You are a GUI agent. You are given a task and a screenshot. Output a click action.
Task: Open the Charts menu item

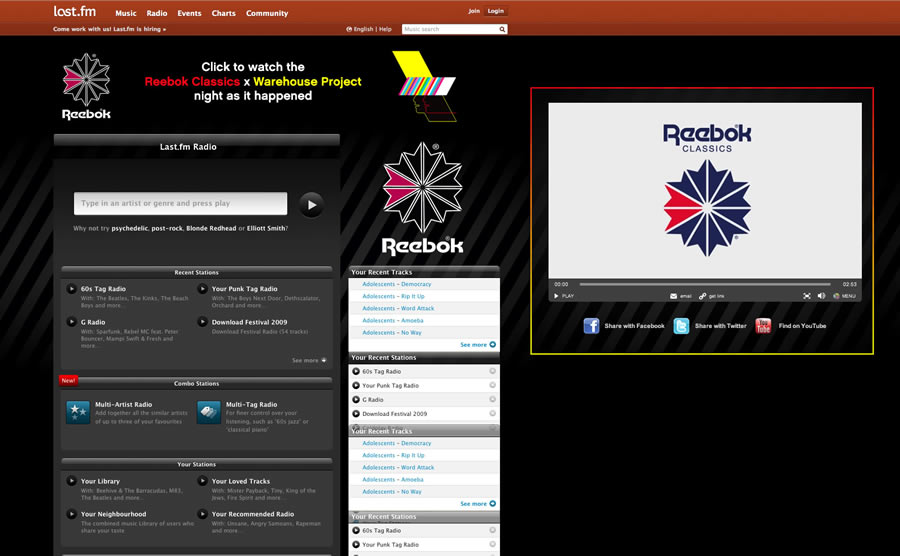click(223, 13)
